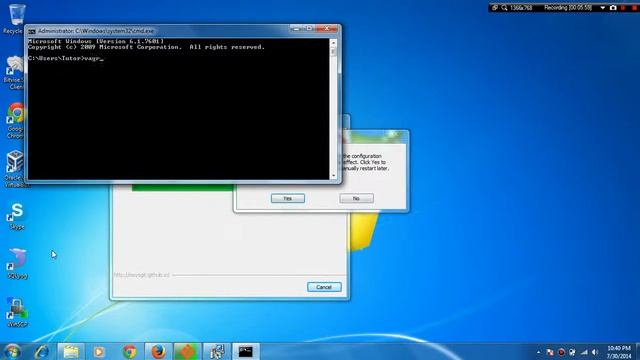The image size is (640, 360).
Task: Open the SQLyog desktop shortcut
Action: coord(17,264)
